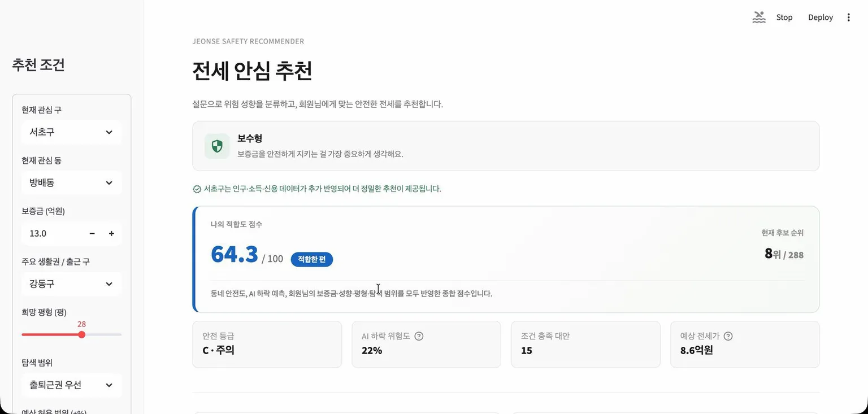868x414 pixels.
Task: Open the 현재 관심 구 dropdown
Action: point(71,132)
